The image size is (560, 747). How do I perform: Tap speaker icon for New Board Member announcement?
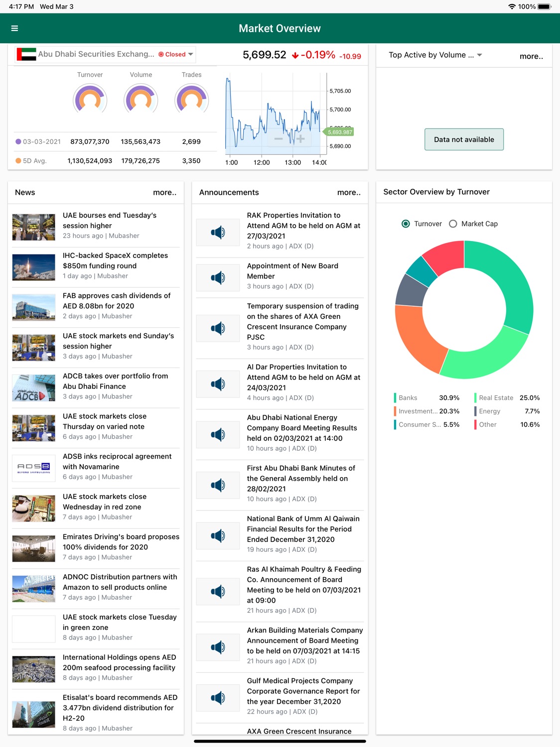pyautogui.click(x=218, y=277)
